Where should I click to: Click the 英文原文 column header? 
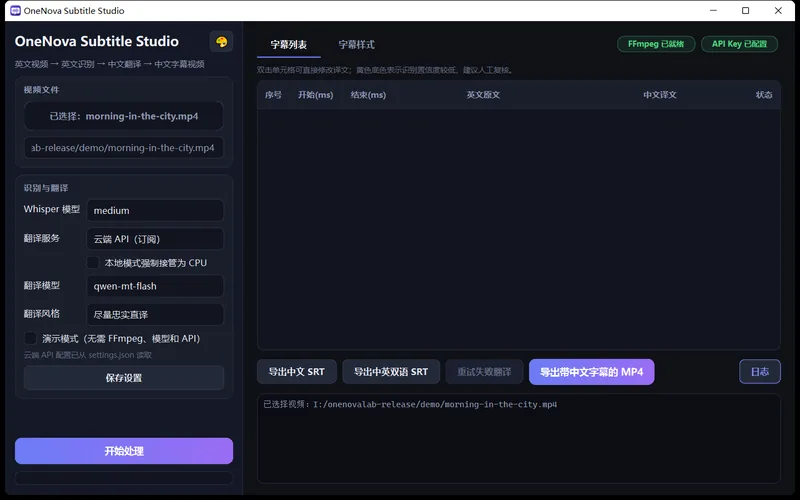tap(483, 95)
